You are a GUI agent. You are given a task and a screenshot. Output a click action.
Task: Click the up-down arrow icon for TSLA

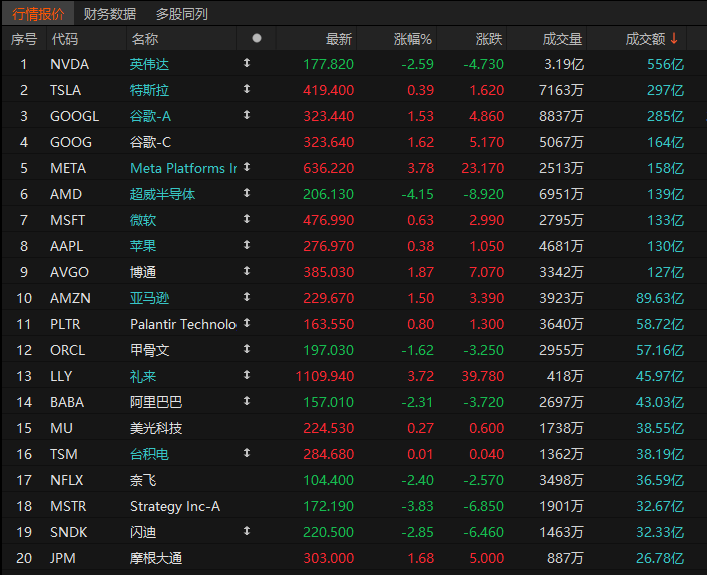[247, 89]
